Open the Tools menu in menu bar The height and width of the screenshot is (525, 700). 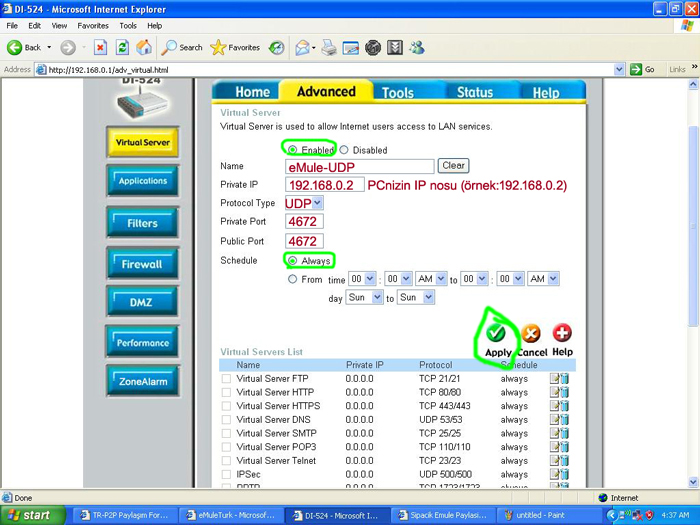128,26
